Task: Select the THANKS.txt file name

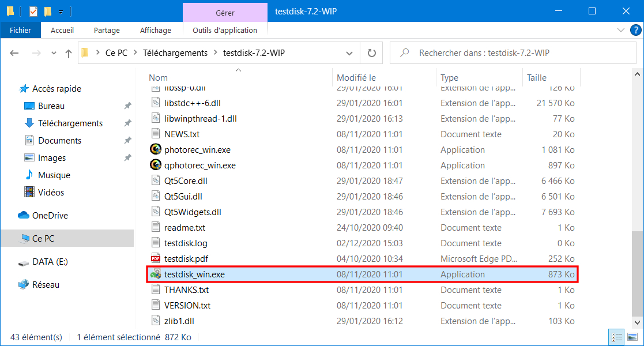Action: [x=186, y=289]
